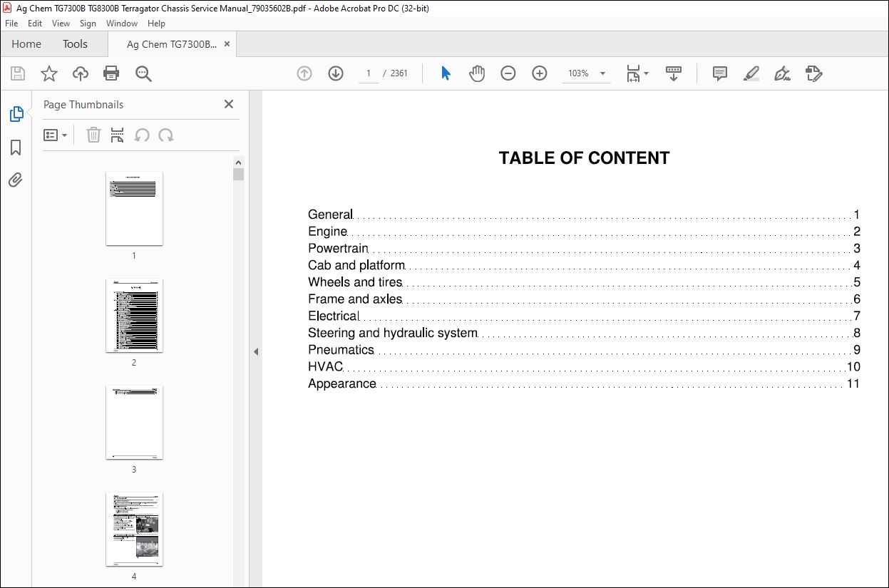
Task: Open the Page Thumbnails sidebar icon
Action: coord(16,114)
